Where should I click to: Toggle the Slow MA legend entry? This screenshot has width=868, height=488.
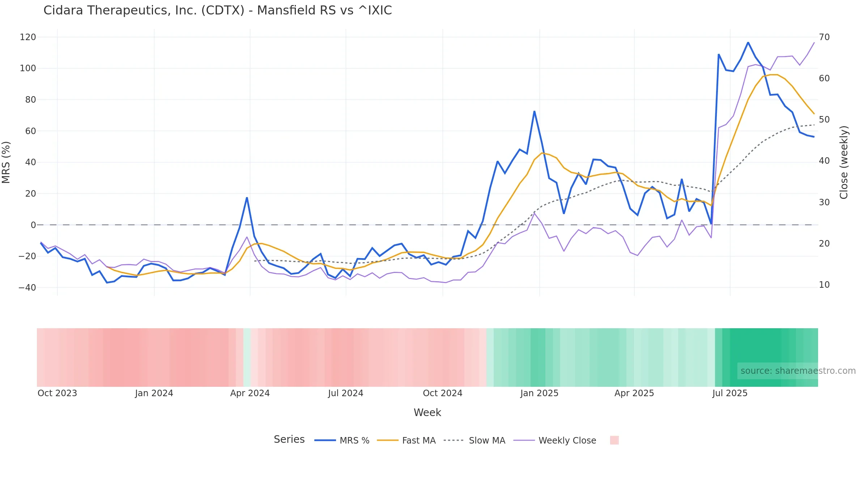(474, 440)
